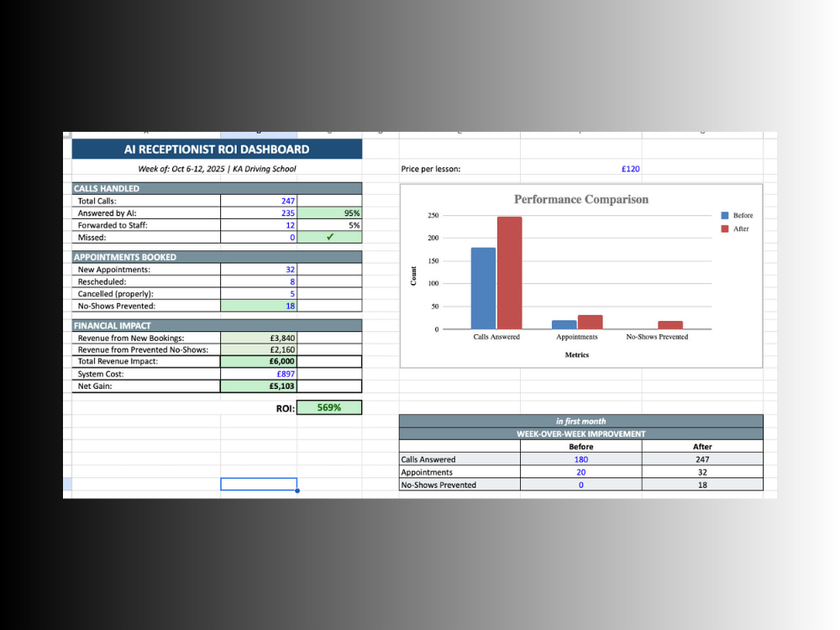Click the empty selected cell with blue outline
Viewport: 840px width, 630px height.
coord(259,485)
